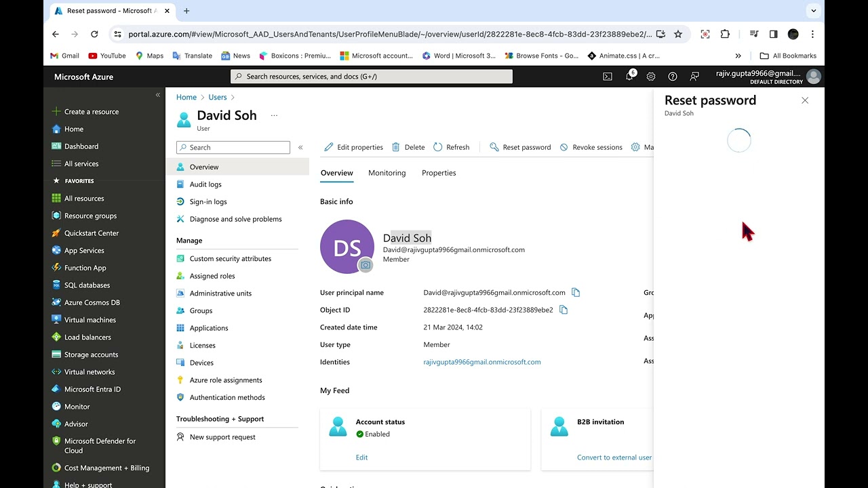
Task: Open Monitor in the sidebar
Action: tap(77, 407)
